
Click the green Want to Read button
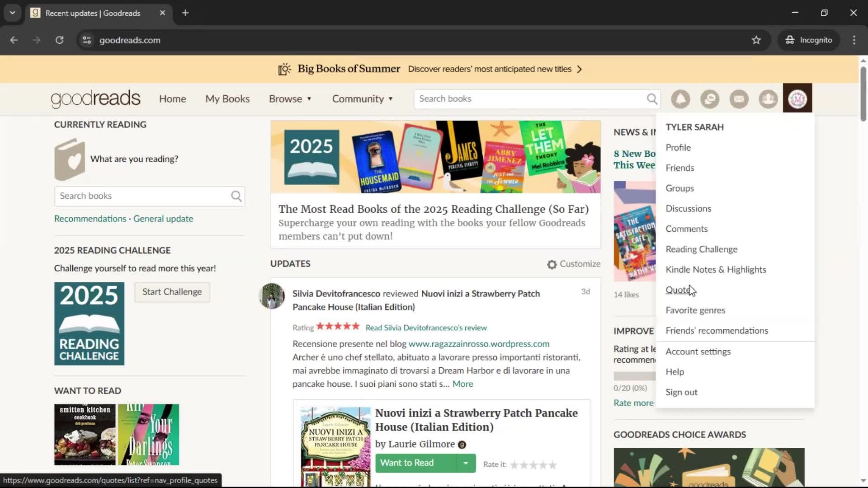[415, 463]
